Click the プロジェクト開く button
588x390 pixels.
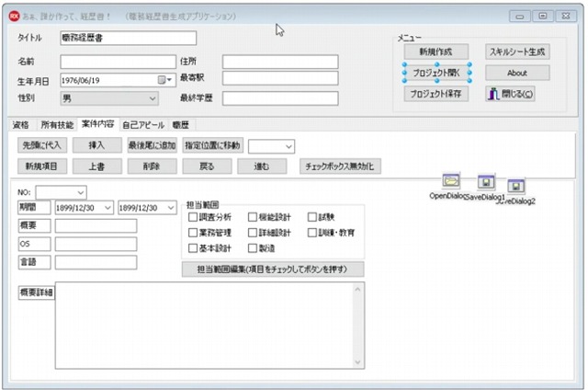click(436, 73)
